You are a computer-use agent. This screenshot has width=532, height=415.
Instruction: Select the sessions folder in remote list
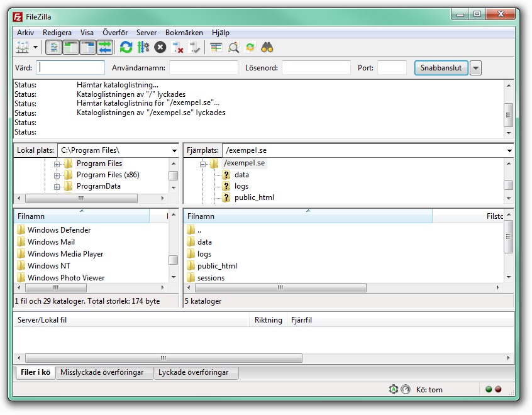211,277
